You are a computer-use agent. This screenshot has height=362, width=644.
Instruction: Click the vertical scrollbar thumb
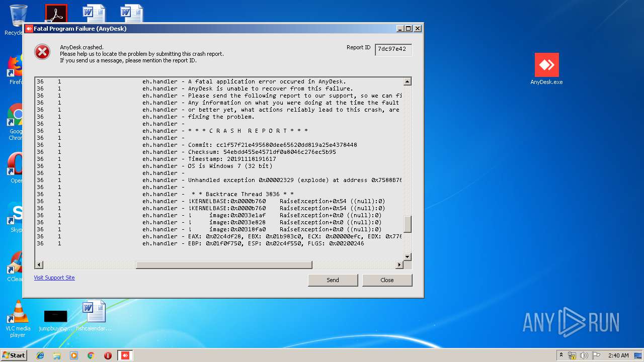pyautogui.click(x=408, y=224)
